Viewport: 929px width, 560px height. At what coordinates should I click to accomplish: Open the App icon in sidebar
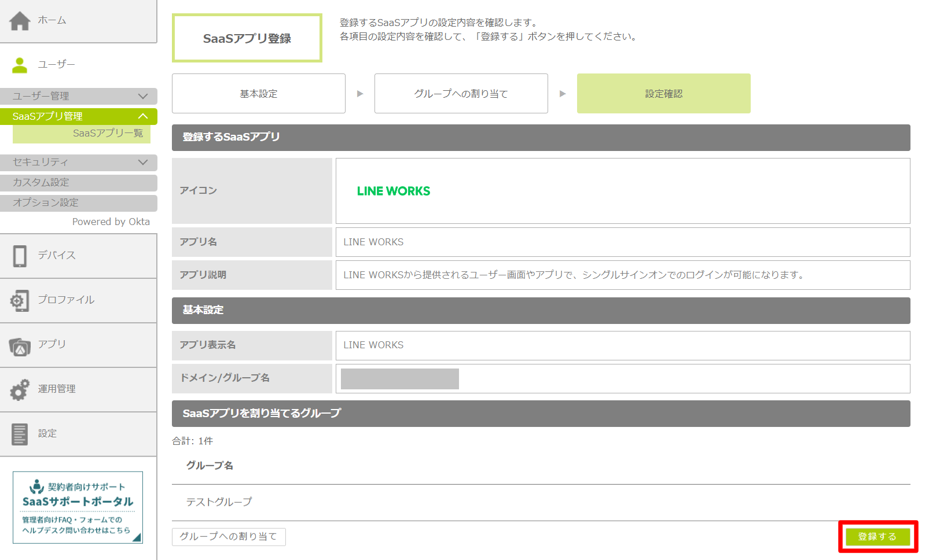20,346
